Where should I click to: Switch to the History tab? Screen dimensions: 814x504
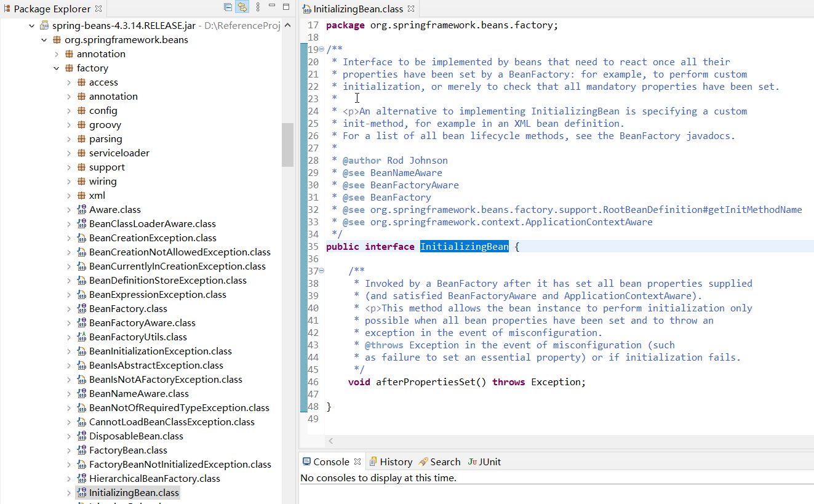click(396, 462)
